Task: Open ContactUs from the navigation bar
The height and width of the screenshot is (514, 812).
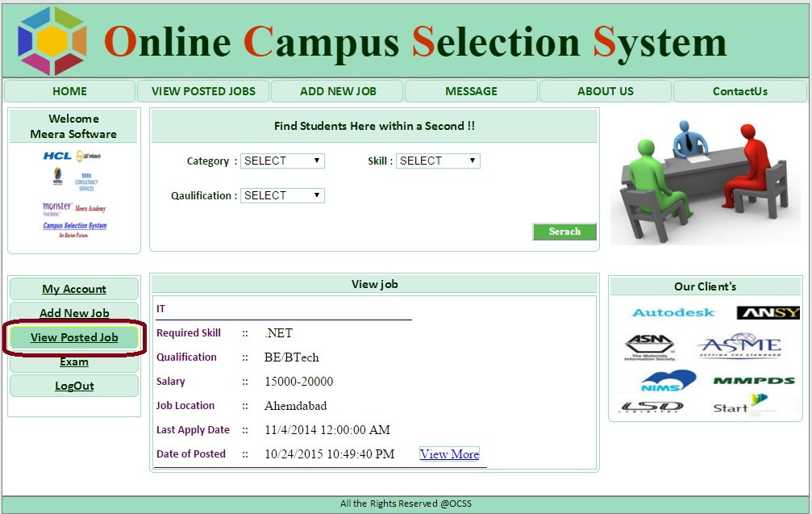Action: tap(739, 91)
